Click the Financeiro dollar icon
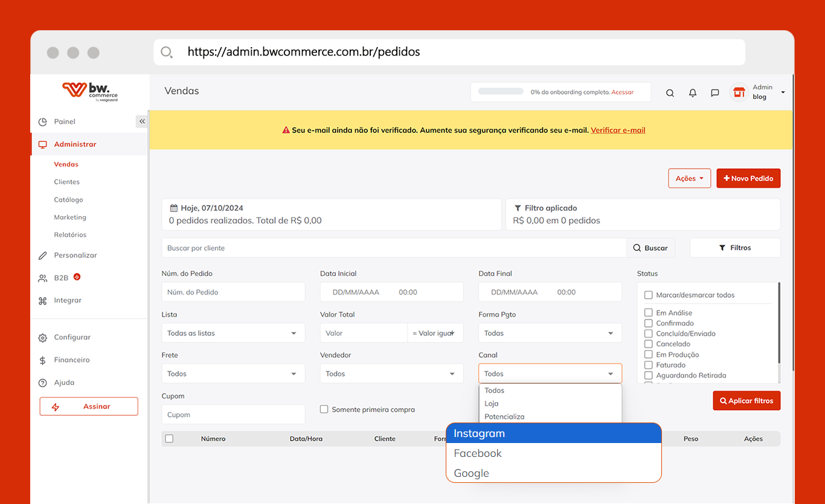Image resolution: width=825 pixels, height=504 pixels. [42, 360]
